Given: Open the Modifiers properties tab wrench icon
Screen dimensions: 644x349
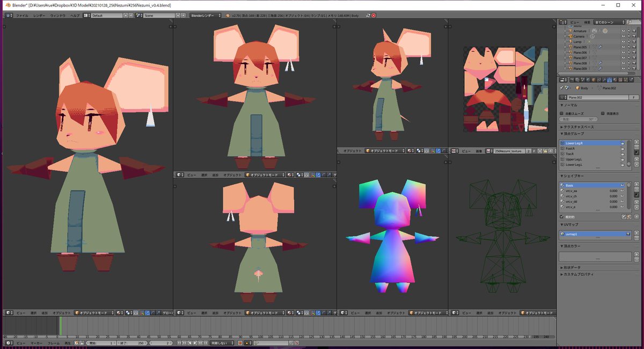Looking at the screenshot, I should click(x=604, y=80).
